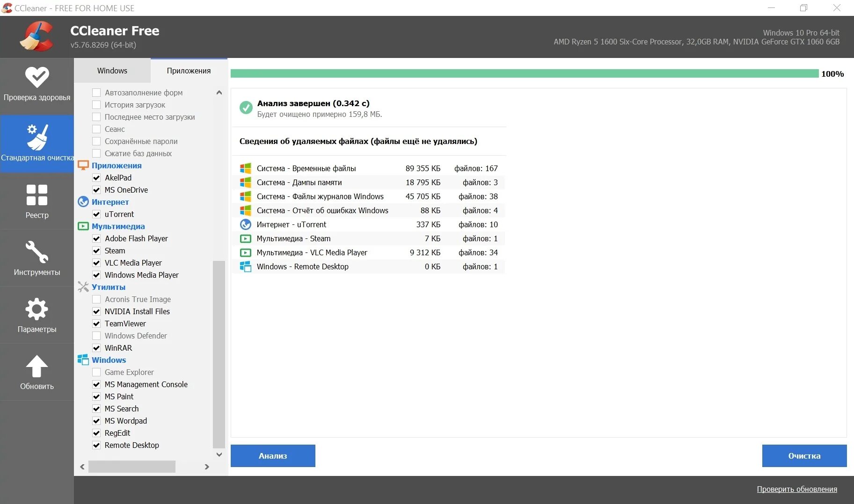This screenshot has width=854, height=504.
Task: Click the Update arrow icon
Action: point(37,367)
